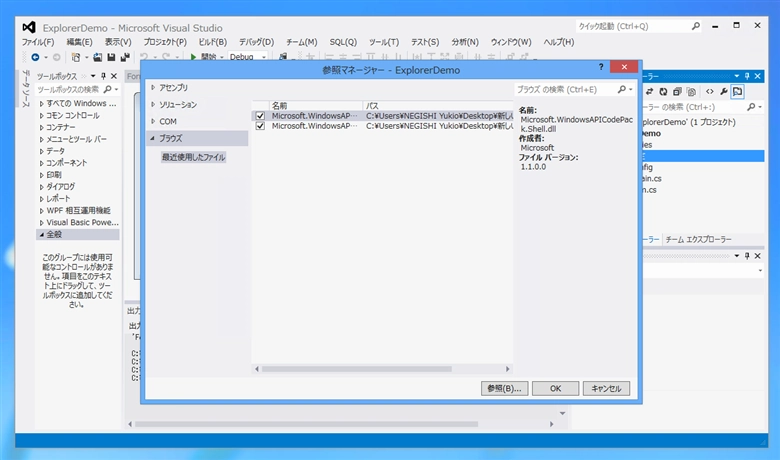780x460 pixels.
Task: Click the Reference Manager search magnifier icon
Action: tap(622, 89)
